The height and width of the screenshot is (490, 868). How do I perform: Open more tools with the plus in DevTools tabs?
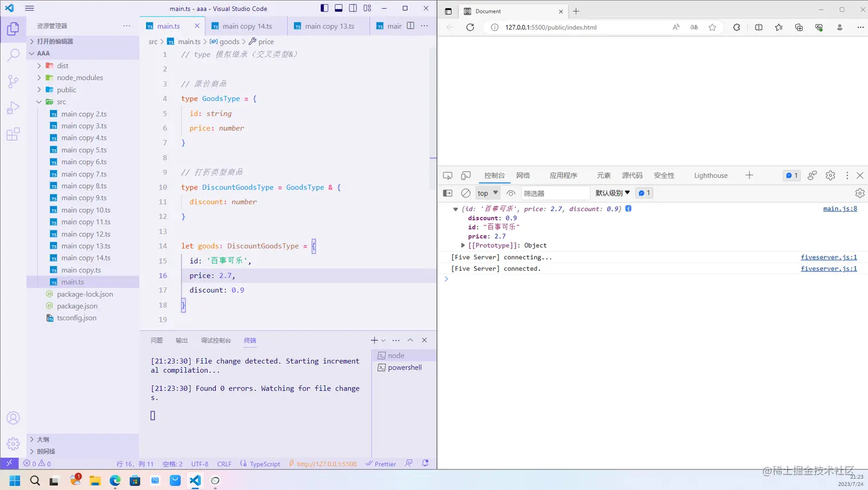click(x=749, y=176)
